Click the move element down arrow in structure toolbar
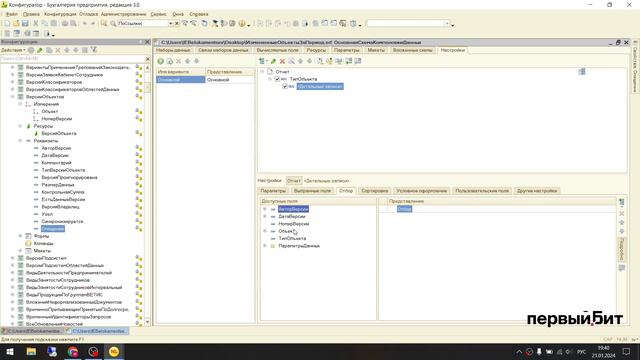 click(x=309, y=61)
